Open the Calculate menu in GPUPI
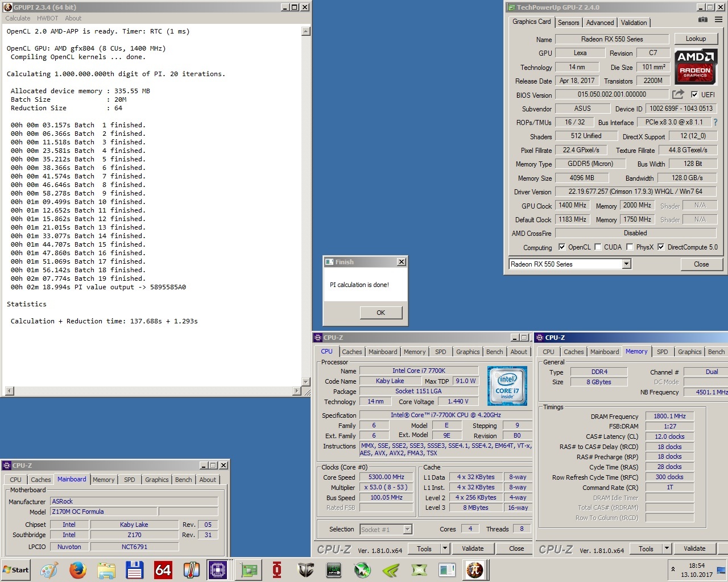Viewport: 728px width, 582px height. pyautogui.click(x=18, y=18)
